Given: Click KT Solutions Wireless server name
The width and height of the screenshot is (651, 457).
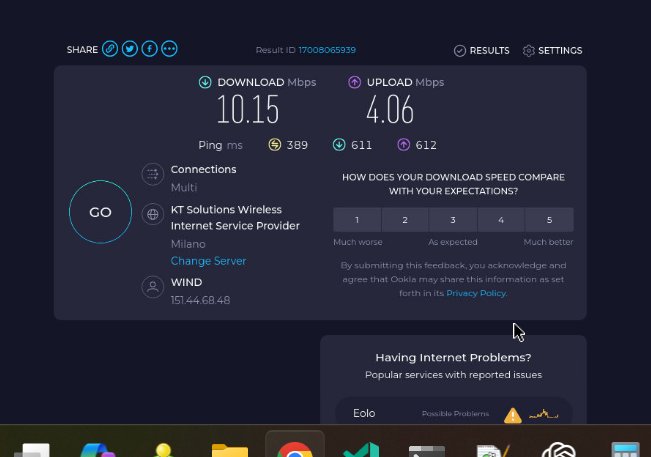Looking at the screenshot, I should tap(235, 218).
